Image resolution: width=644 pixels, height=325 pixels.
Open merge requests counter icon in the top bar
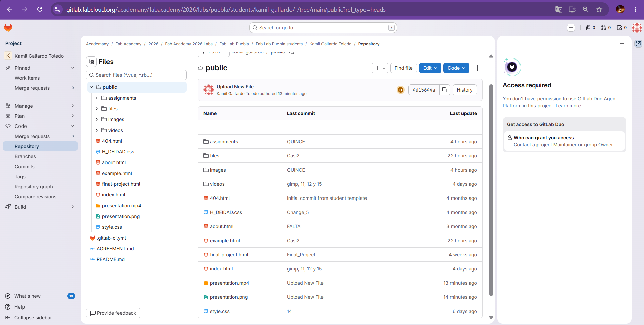[606, 28]
